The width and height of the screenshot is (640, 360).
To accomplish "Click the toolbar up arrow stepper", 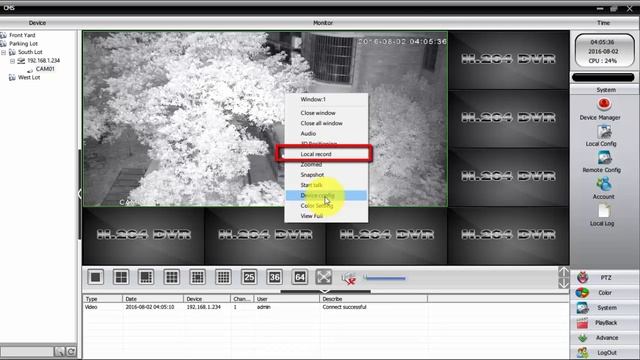I will pyautogui.click(x=564, y=272).
